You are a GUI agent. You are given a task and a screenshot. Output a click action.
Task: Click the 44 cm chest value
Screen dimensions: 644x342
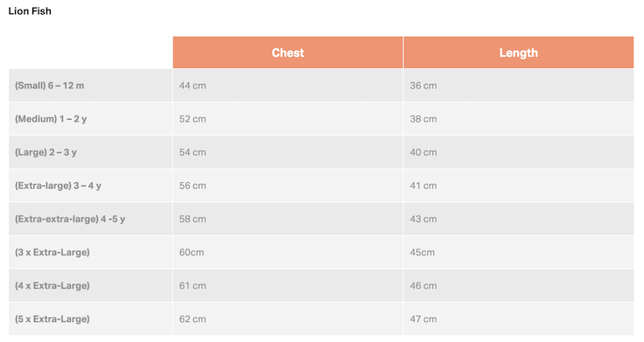(192, 86)
